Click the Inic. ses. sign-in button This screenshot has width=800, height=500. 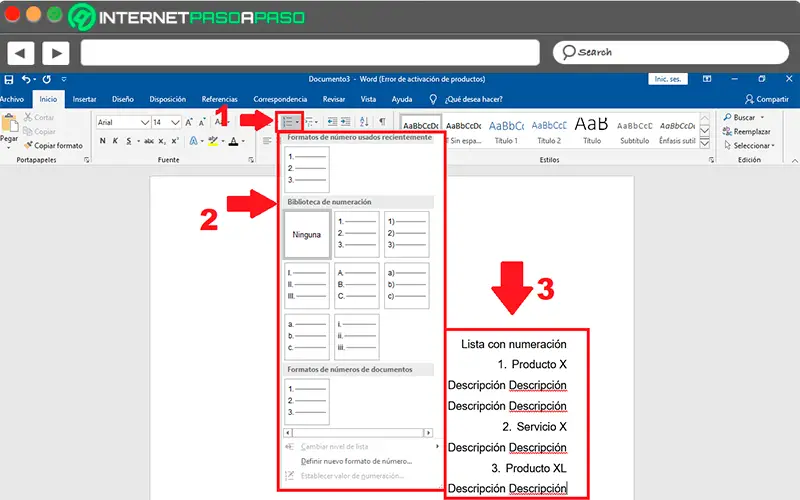(668, 79)
